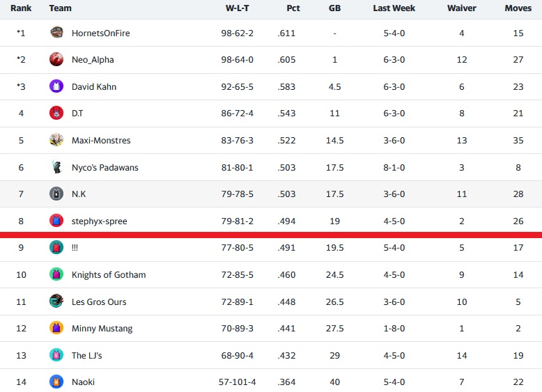Click Naoki's blue jersey avatar
This screenshot has width=542, height=392.
click(56, 382)
